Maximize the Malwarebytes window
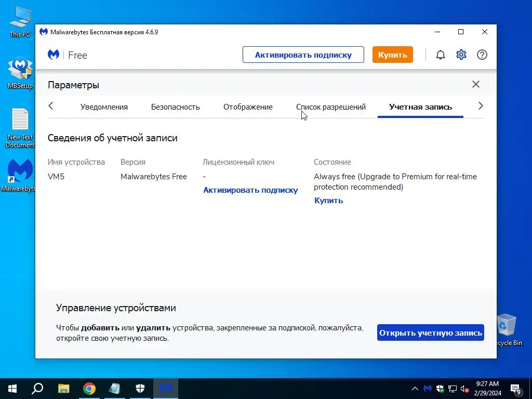Viewport: 532px width, 399px height. [x=461, y=32]
